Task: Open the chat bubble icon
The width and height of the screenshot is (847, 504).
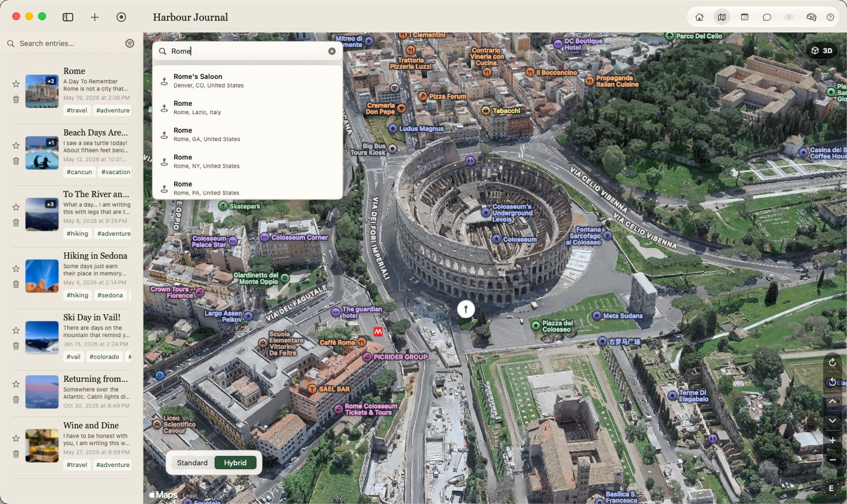Action: click(767, 17)
